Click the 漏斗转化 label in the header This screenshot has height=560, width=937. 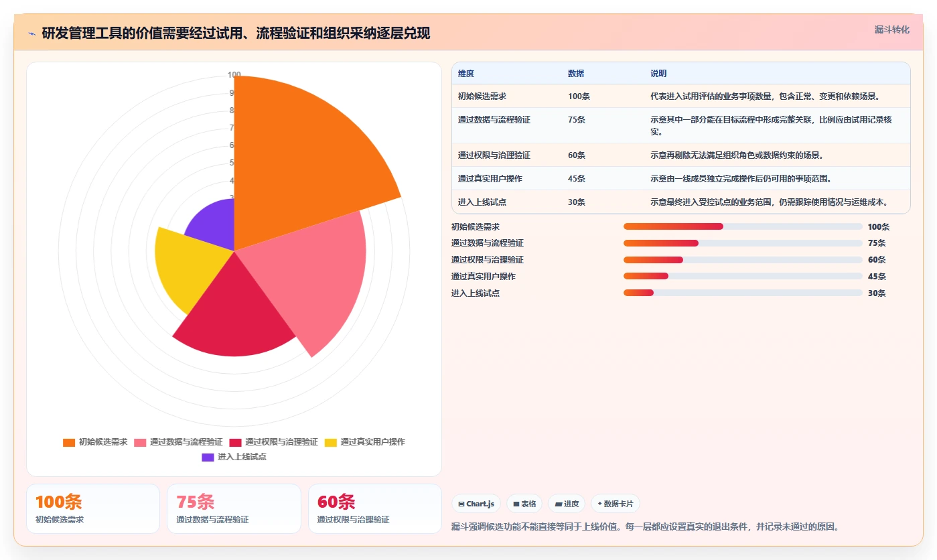point(891,29)
